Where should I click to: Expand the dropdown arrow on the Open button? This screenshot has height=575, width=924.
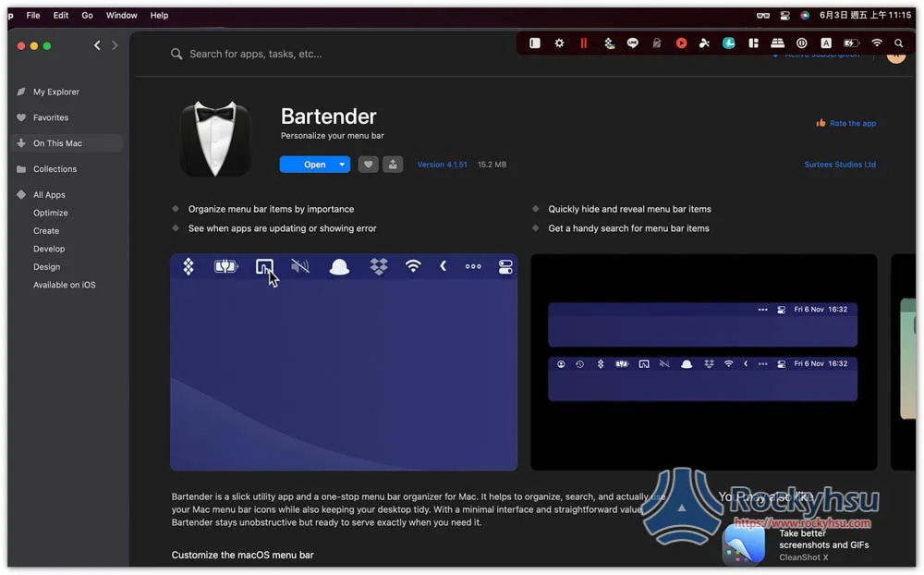tap(342, 165)
